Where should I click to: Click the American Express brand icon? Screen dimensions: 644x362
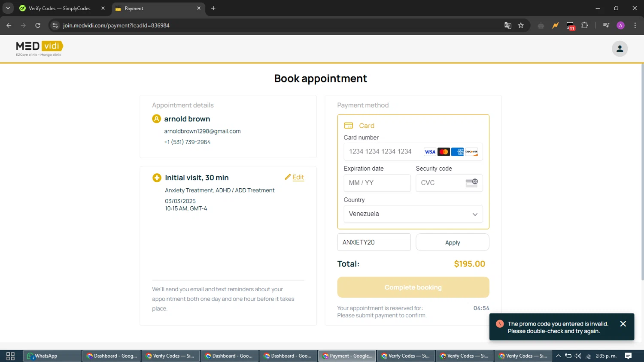click(x=457, y=152)
